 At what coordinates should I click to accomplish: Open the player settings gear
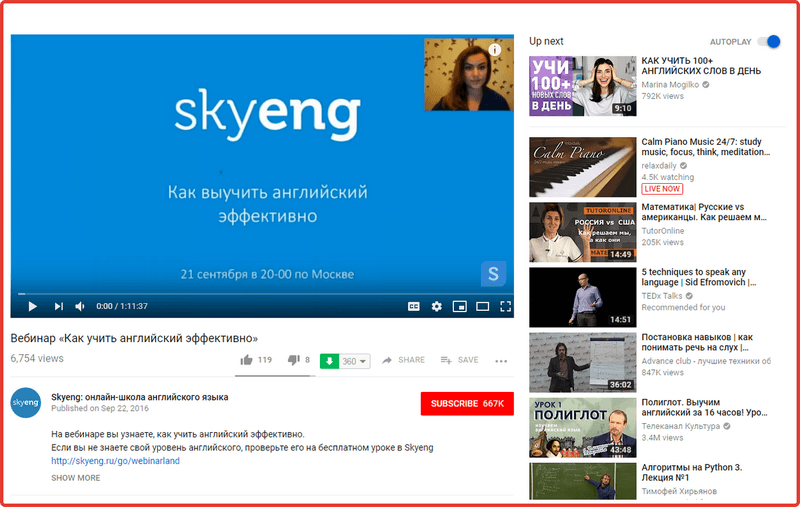click(437, 306)
